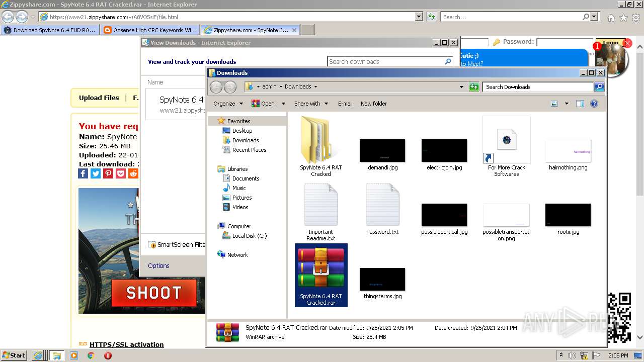
Task: Select SpyNote 6.4 RAT Cracked.rar archive
Action: (321, 275)
